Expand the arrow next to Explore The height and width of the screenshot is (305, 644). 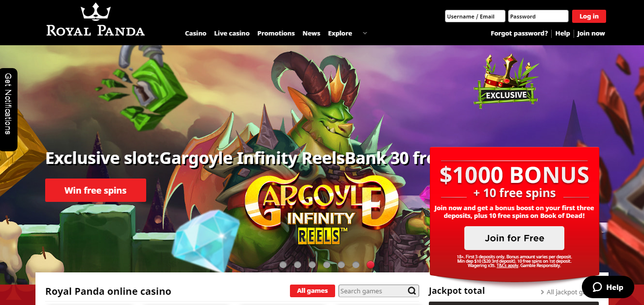click(365, 33)
